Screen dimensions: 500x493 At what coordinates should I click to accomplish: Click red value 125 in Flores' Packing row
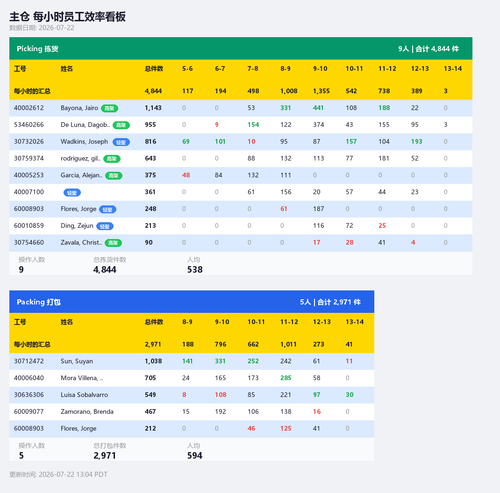[x=286, y=429]
